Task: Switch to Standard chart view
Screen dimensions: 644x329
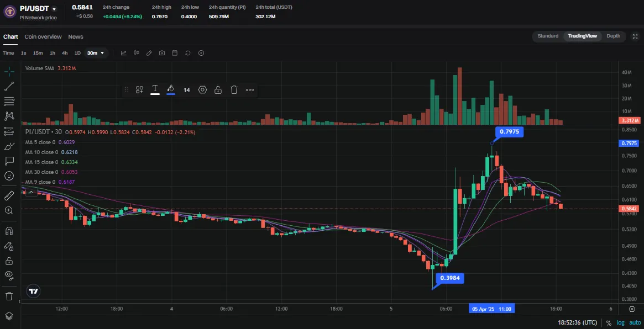Action: click(x=548, y=36)
